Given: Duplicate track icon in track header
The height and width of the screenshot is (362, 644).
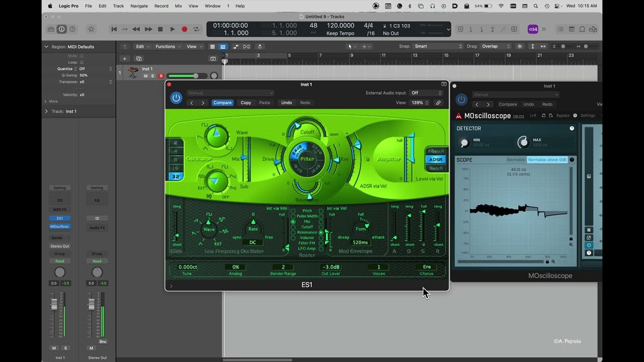Looking at the screenshot, I should (139, 59).
